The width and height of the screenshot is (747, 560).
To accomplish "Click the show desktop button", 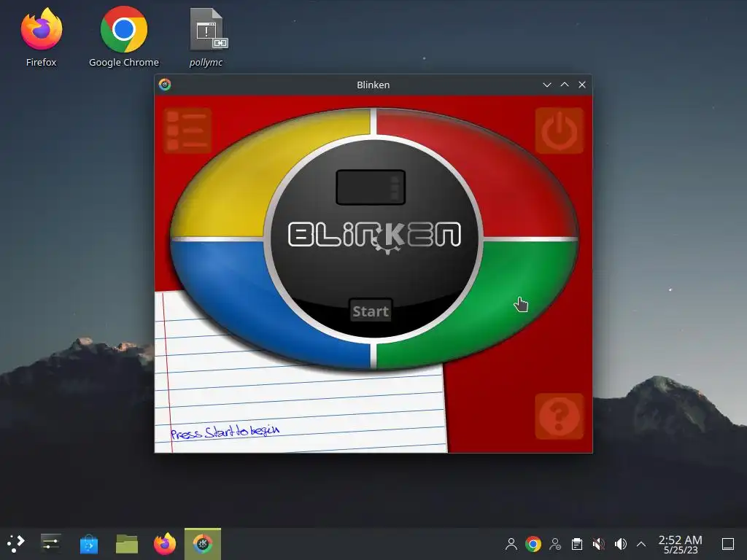I will 728,544.
